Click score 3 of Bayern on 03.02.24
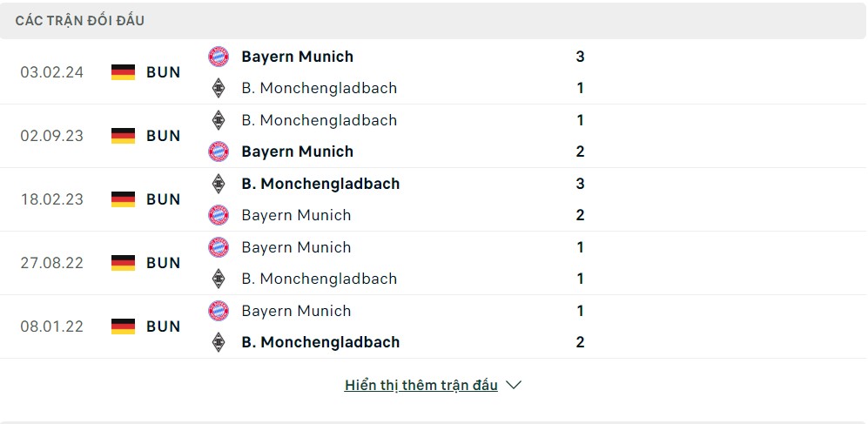Screen dimensions: 868x424 [580, 57]
